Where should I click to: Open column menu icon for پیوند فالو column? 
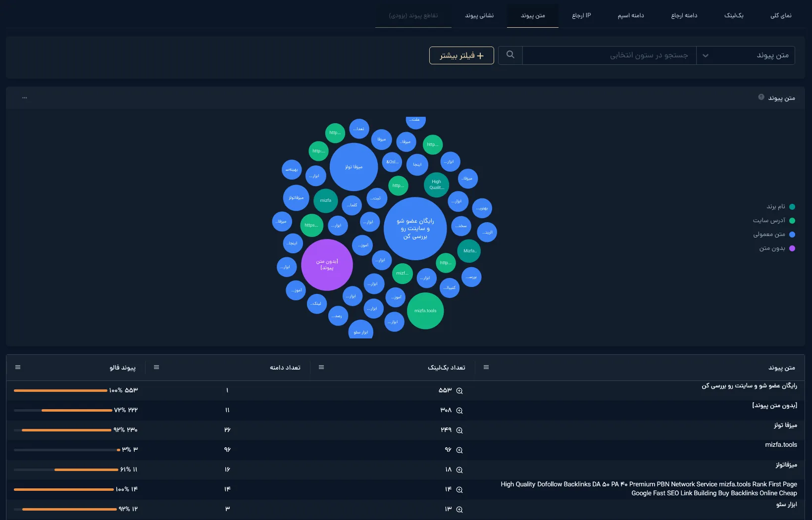(x=18, y=367)
